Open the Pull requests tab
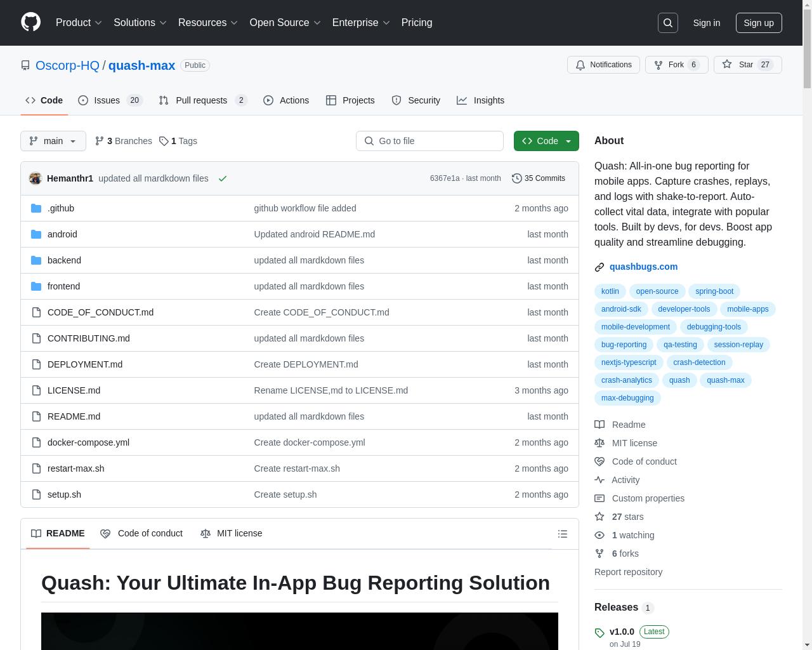 click(203, 100)
